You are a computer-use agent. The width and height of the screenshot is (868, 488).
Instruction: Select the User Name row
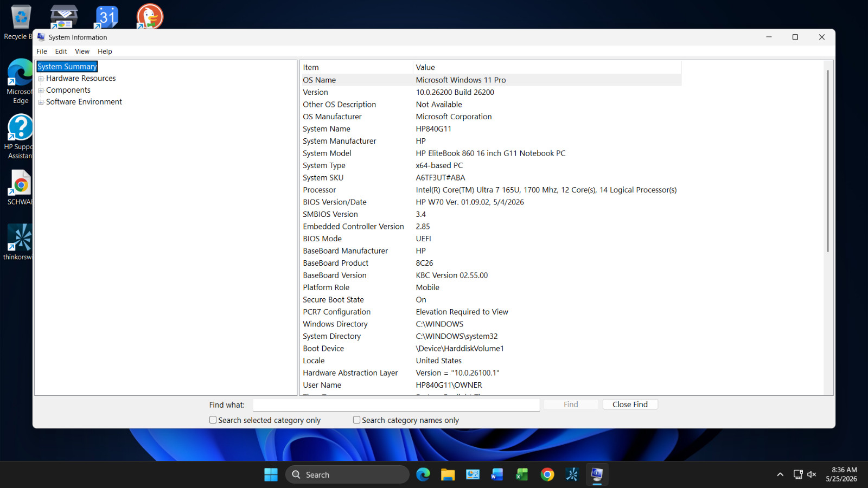490,385
